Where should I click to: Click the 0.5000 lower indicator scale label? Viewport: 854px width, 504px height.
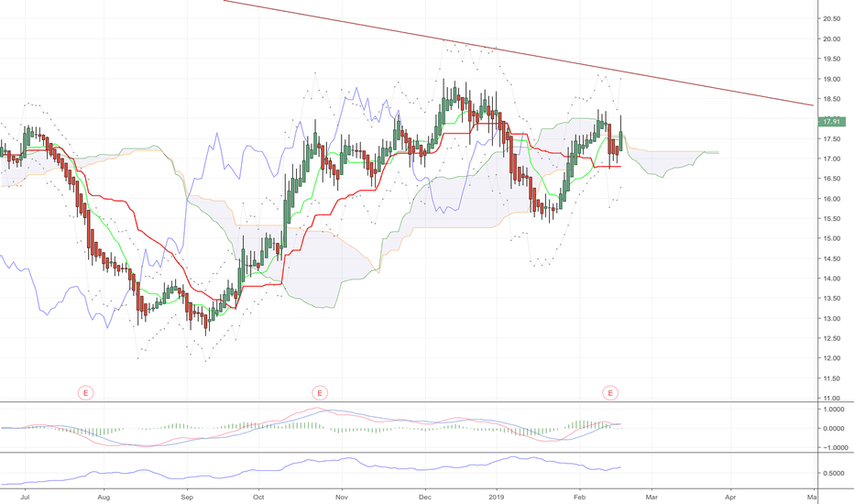tap(833, 473)
